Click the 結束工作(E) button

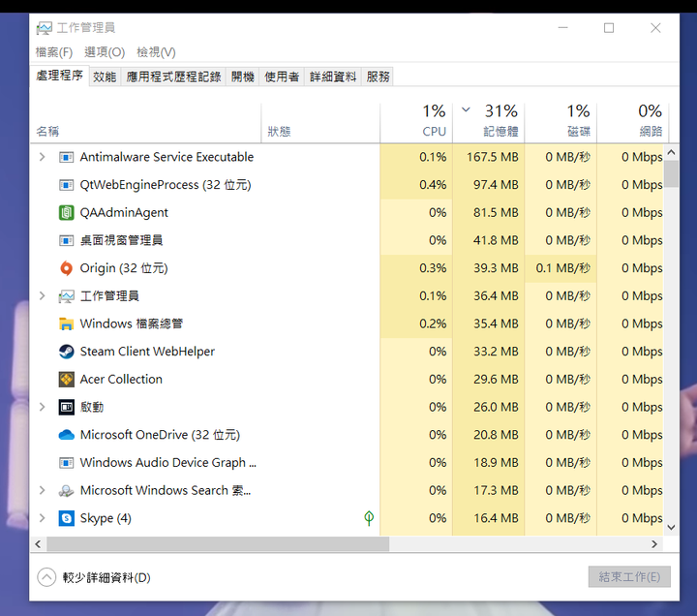pos(629,577)
